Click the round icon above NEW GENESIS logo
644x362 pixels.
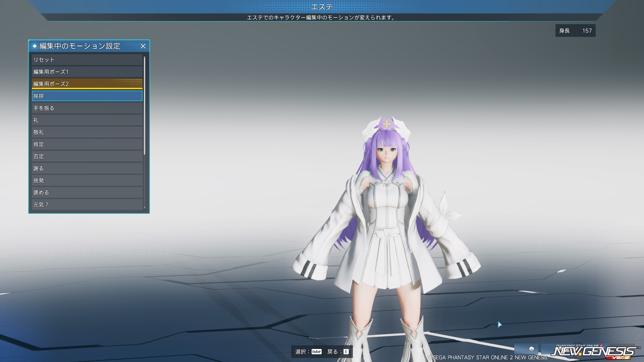click(531, 349)
